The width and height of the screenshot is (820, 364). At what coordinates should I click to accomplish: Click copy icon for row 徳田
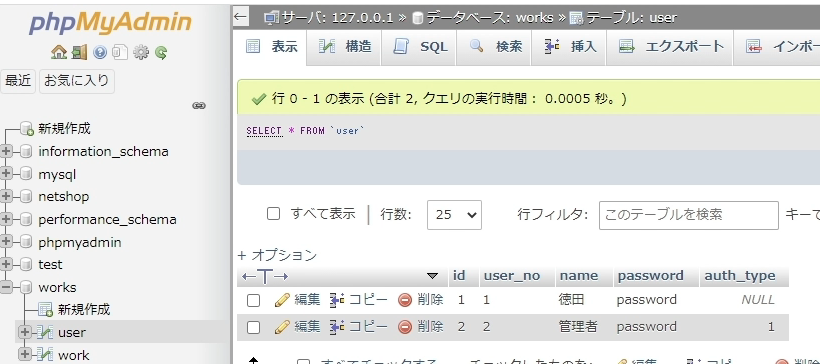pyautogui.click(x=337, y=300)
